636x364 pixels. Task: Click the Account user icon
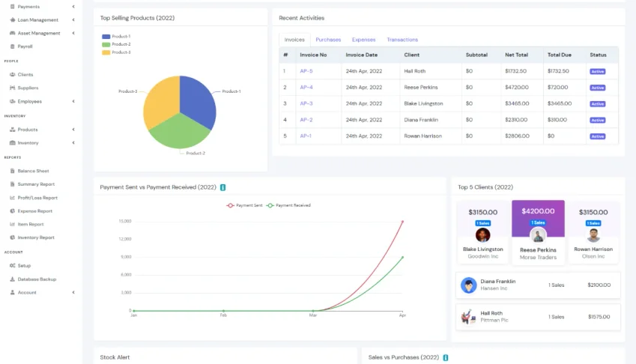click(13, 292)
